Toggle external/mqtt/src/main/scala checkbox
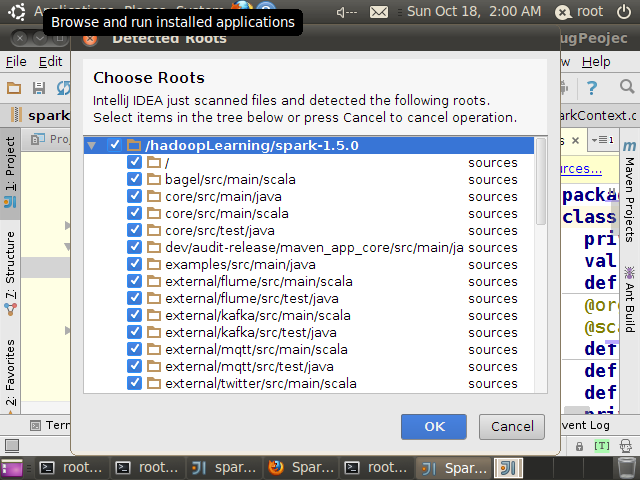640x480 pixels. tap(134, 349)
